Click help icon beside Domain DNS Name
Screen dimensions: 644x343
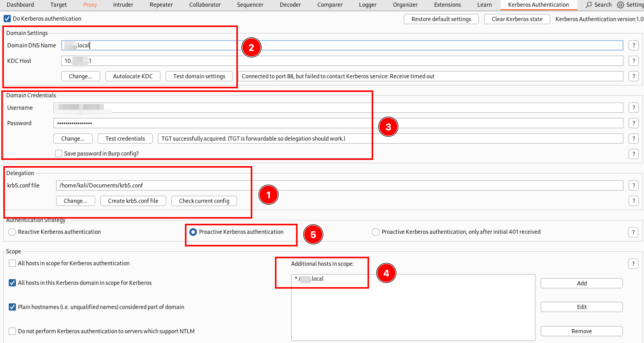click(633, 45)
